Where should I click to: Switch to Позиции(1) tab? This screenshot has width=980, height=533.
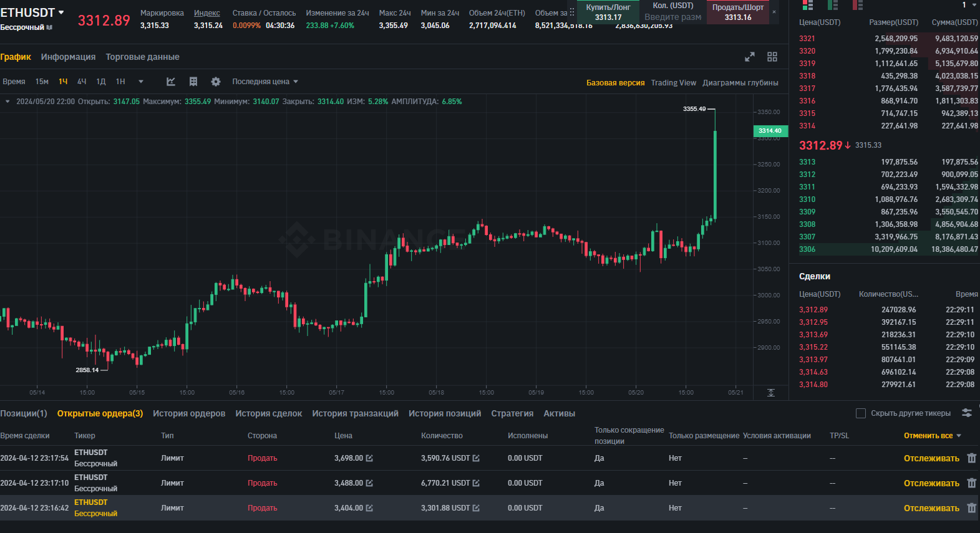24,413
